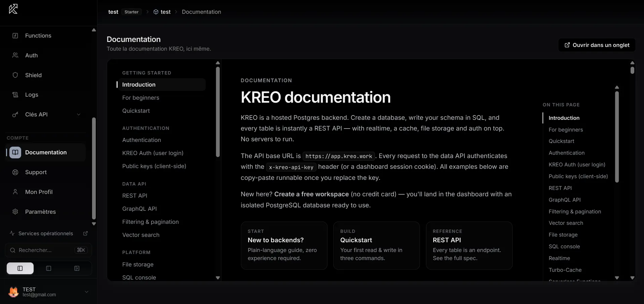Click the docs main content scrollbar thumb
Screen dimensions: 644x304
[x=632, y=70]
